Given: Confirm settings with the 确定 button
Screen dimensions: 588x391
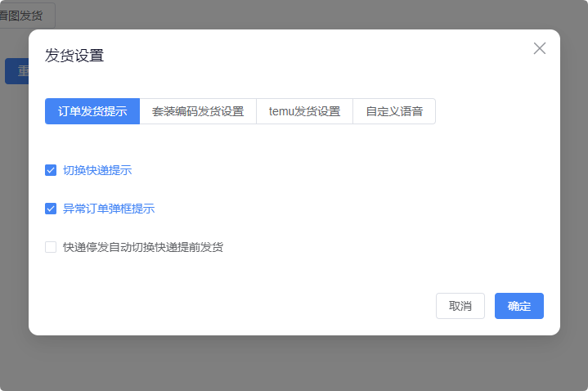Looking at the screenshot, I should click(518, 306).
